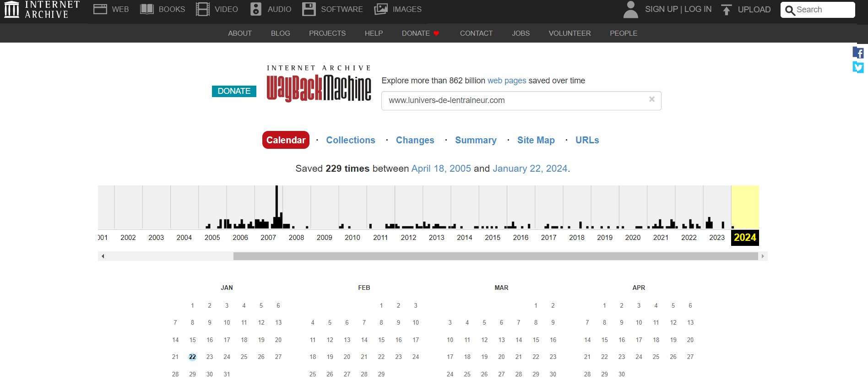Open the Video section icon
The width and height of the screenshot is (868, 386).
(x=202, y=9)
